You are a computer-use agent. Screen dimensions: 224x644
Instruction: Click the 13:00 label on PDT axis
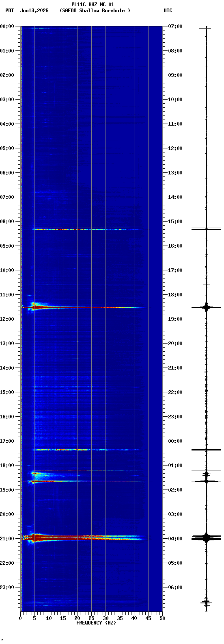pos(7,344)
